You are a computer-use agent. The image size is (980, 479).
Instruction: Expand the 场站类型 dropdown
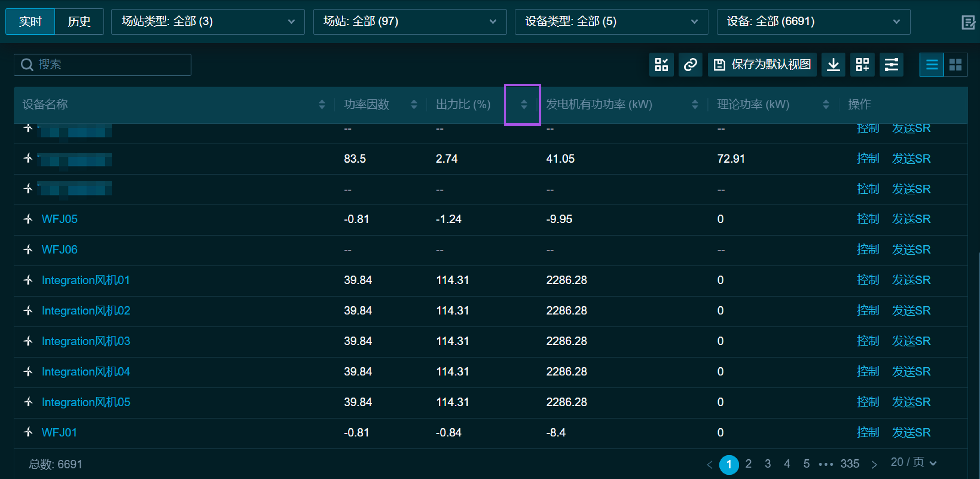[208, 22]
